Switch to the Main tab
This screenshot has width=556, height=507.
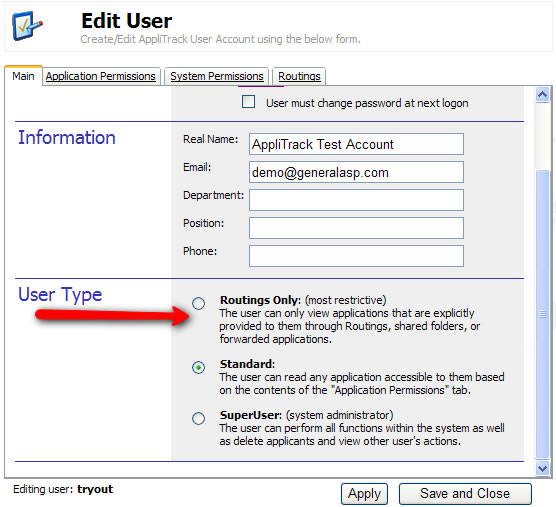(23, 76)
